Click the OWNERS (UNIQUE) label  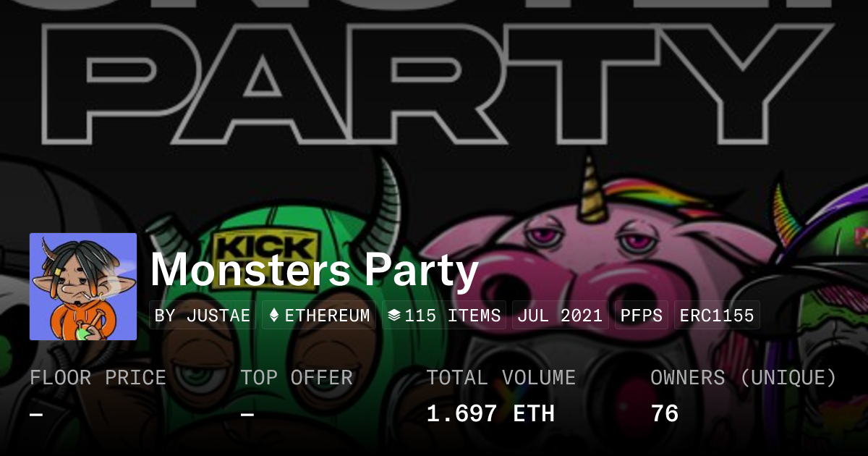point(744,378)
